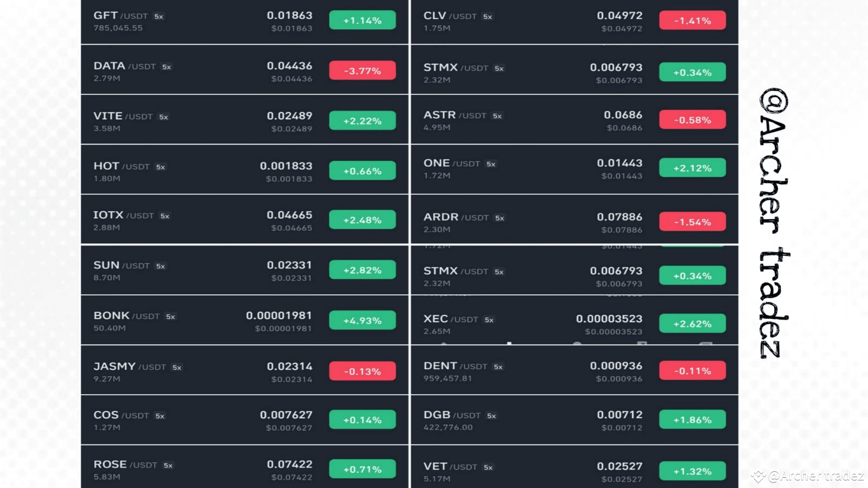Screen dimensions: 868x488
Task: Click the DGB +1.86% change badge
Action: pyautogui.click(x=692, y=420)
